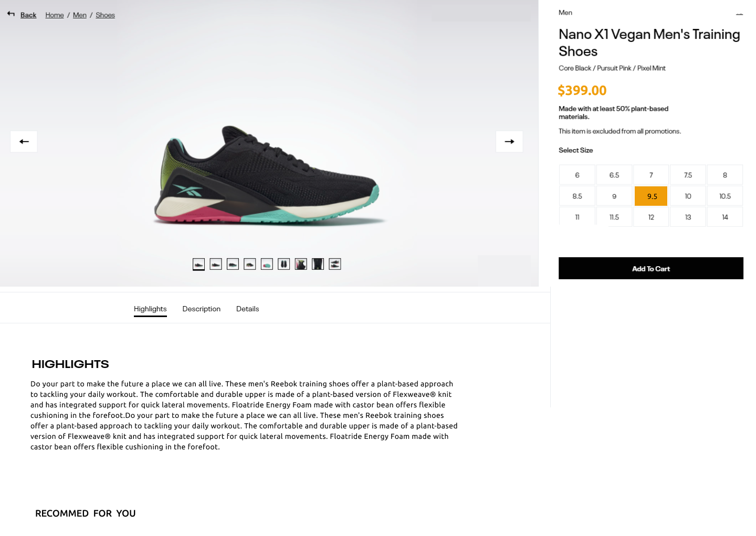The height and width of the screenshot is (536, 756).
Task: Select size 9.5
Action: click(x=650, y=196)
